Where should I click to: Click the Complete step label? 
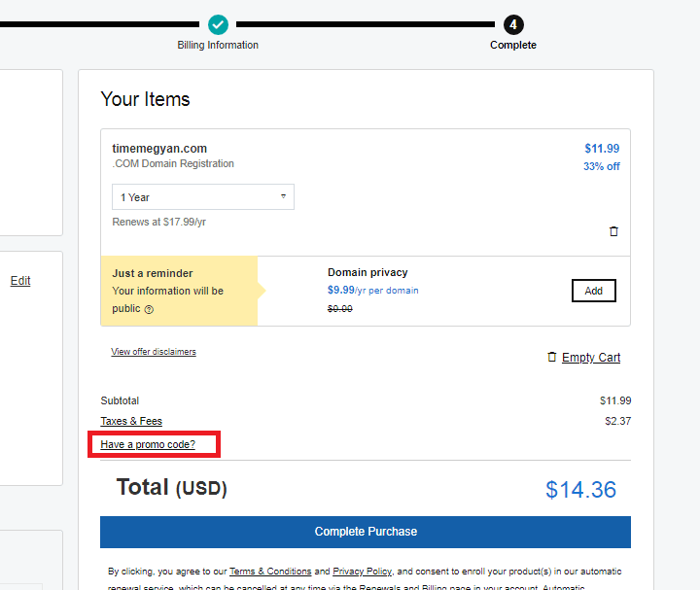click(513, 45)
